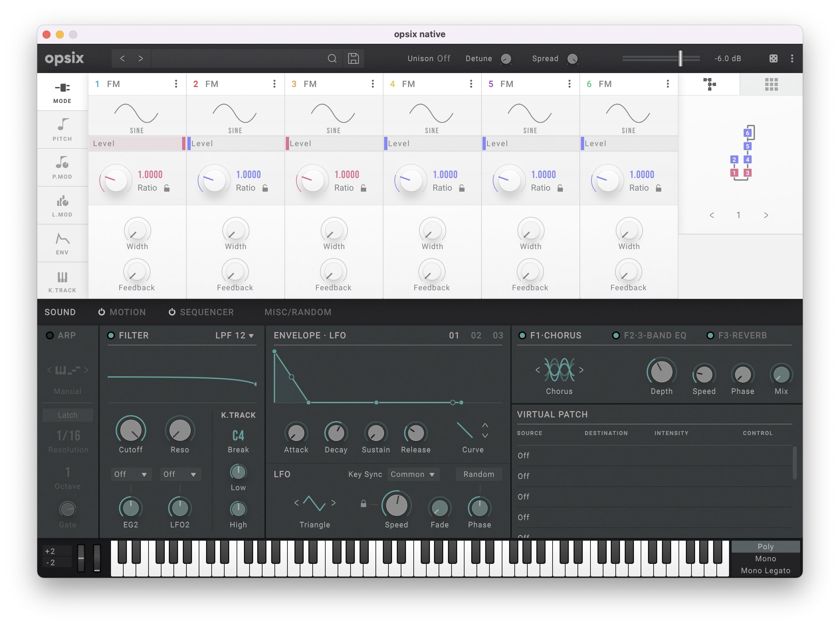Select Mono Legato voice mode

coord(765,571)
